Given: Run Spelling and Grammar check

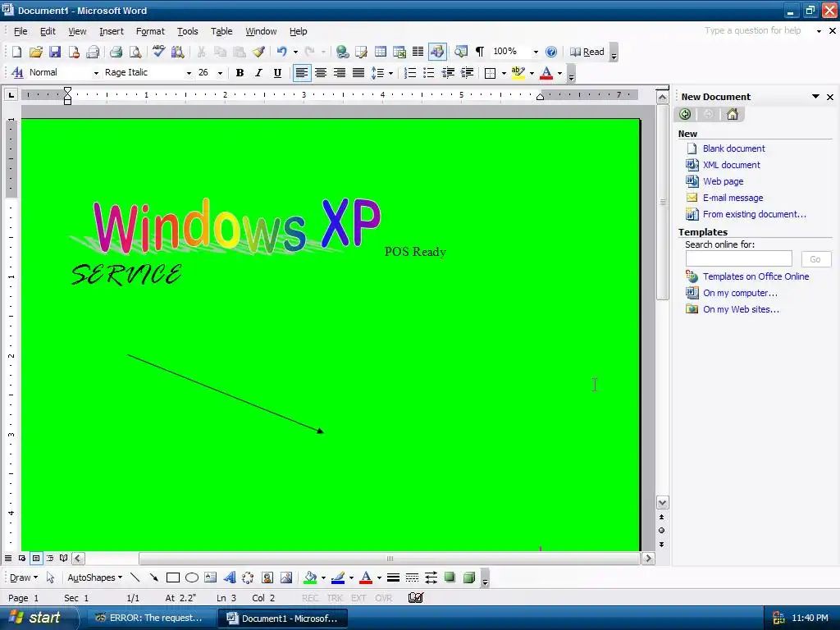Looking at the screenshot, I should click(x=158, y=52).
